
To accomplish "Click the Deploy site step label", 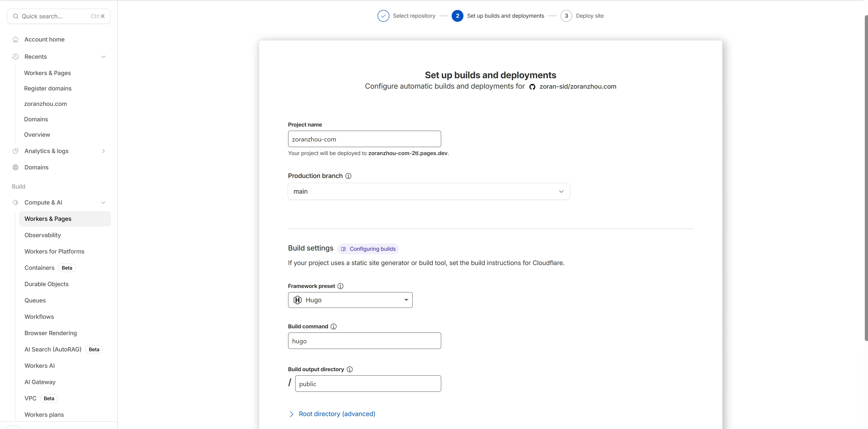I will point(590,16).
